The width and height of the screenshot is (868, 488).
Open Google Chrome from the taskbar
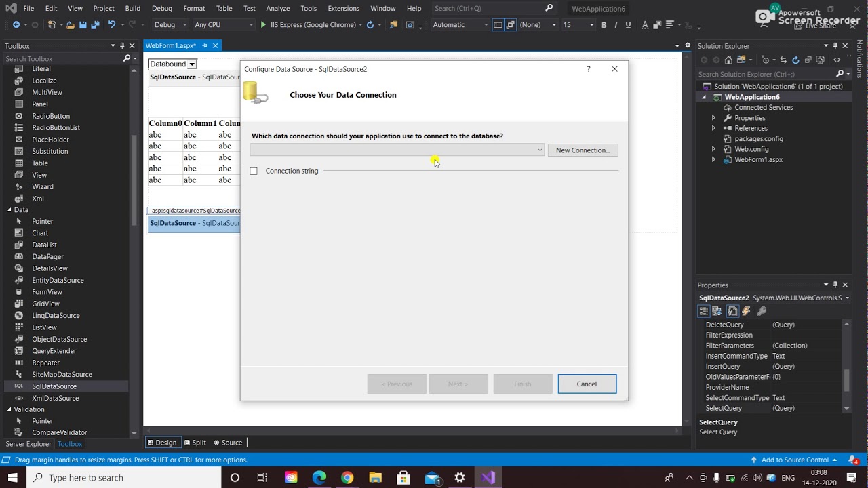pyautogui.click(x=347, y=478)
